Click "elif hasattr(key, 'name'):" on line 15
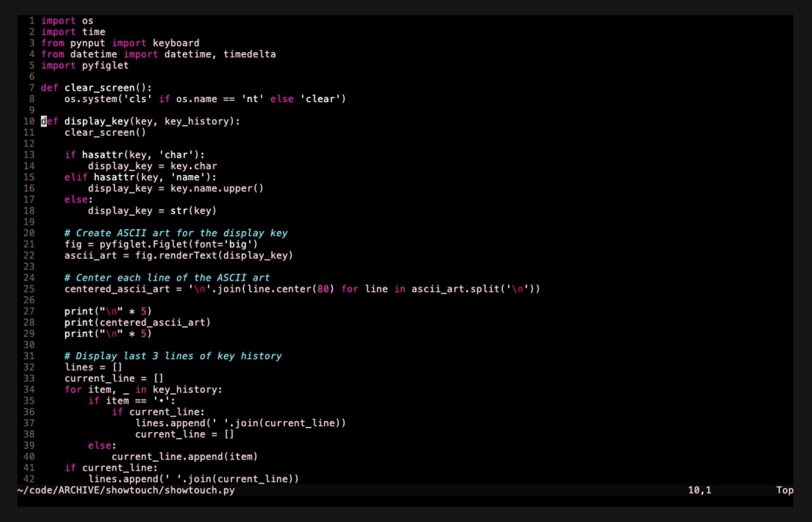 140,177
